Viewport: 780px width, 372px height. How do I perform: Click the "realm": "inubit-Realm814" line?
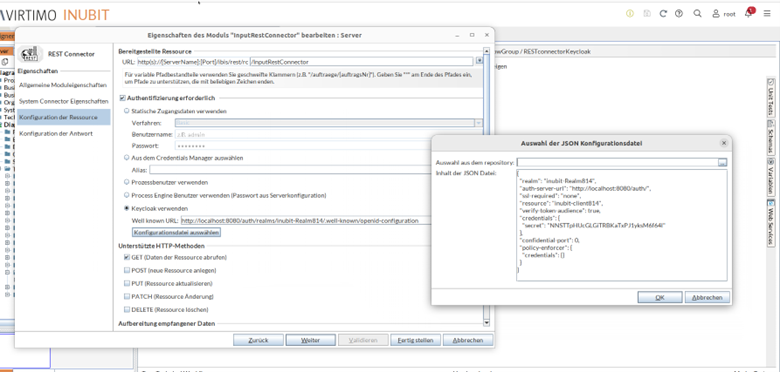point(557,182)
